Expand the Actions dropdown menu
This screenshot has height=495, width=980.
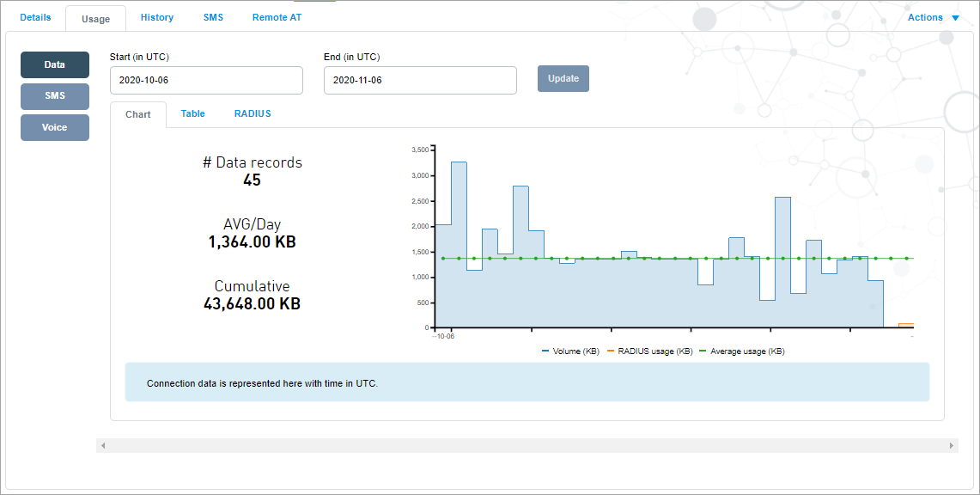pyautogui.click(x=933, y=17)
